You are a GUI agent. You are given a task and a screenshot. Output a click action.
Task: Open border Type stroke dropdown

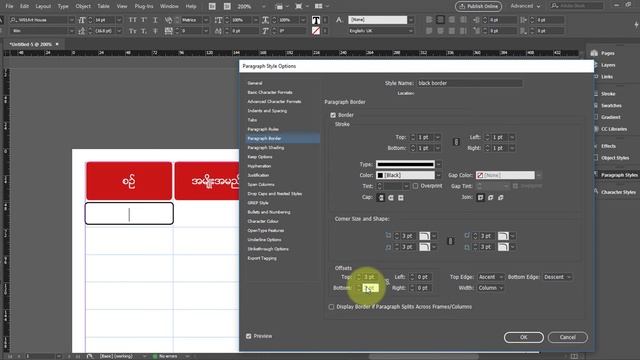[x=438, y=164]
